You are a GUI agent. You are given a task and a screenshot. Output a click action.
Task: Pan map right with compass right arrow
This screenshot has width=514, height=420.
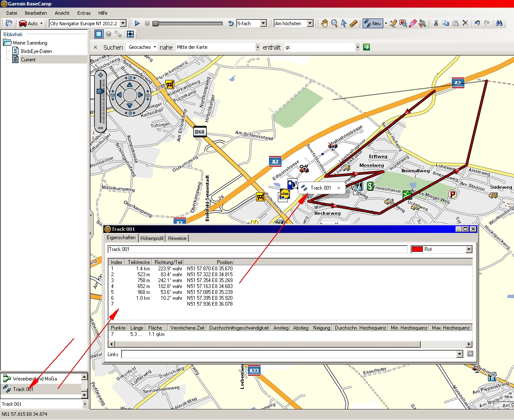[140, 95]
